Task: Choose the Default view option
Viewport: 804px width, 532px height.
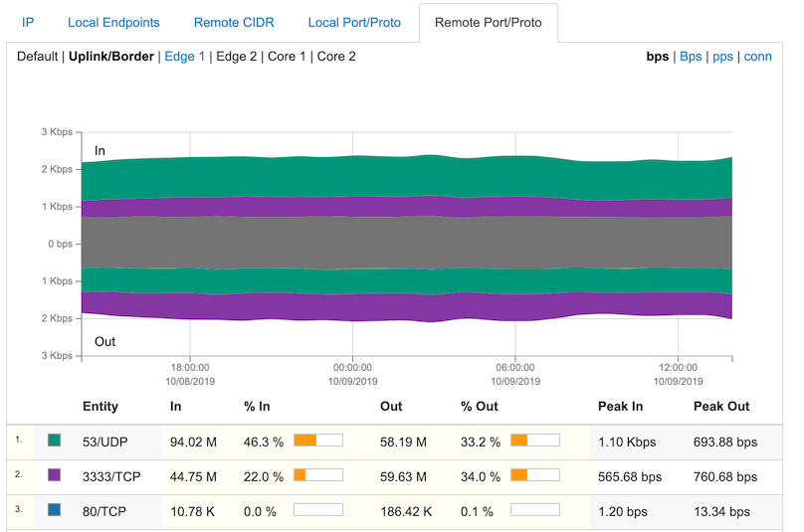Action: 39,57
